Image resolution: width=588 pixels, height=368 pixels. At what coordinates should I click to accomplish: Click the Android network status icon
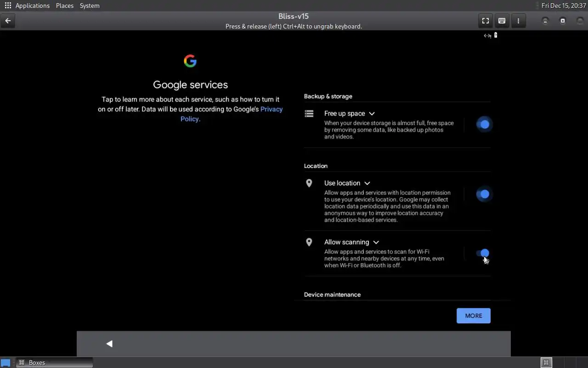click(487, 35)
